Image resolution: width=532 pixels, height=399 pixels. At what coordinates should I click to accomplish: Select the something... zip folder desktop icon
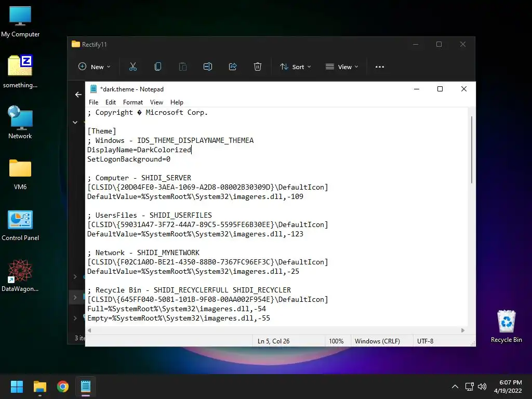[x=20, y=72]
